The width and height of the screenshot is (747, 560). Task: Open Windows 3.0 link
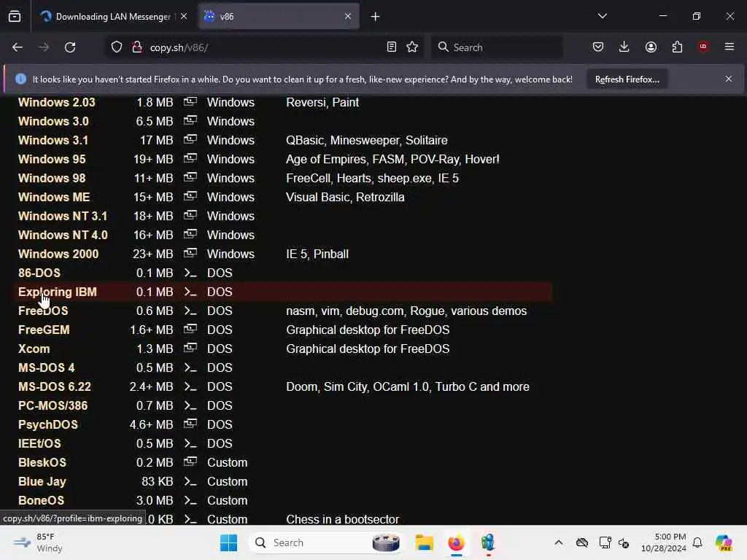53,122
